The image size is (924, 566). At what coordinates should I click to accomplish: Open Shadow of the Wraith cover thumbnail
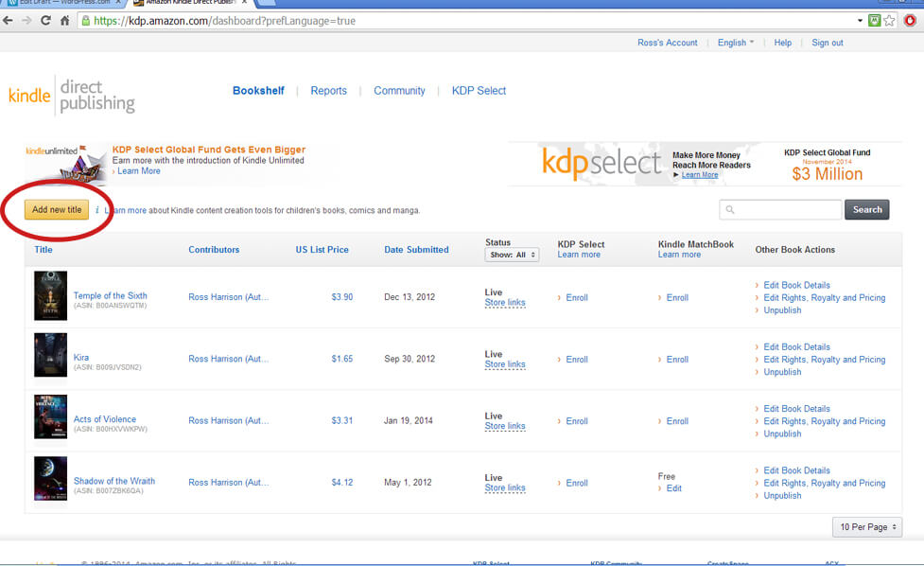51,479
